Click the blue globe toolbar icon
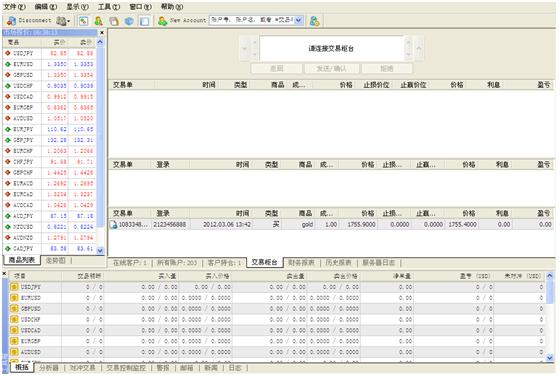Screen dimensions: 560x375 click(129, 21)
